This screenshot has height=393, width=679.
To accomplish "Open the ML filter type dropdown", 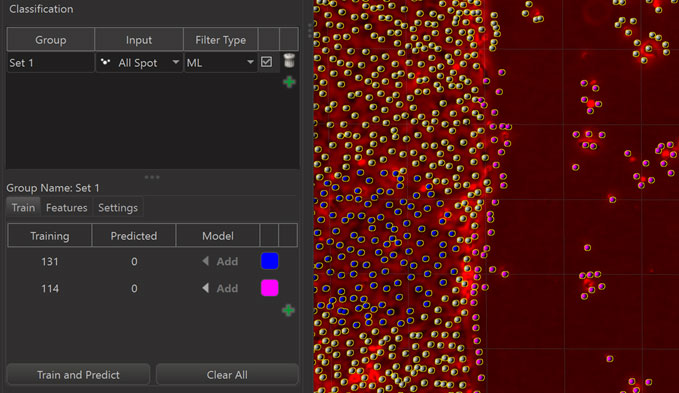I will point(220,63).
